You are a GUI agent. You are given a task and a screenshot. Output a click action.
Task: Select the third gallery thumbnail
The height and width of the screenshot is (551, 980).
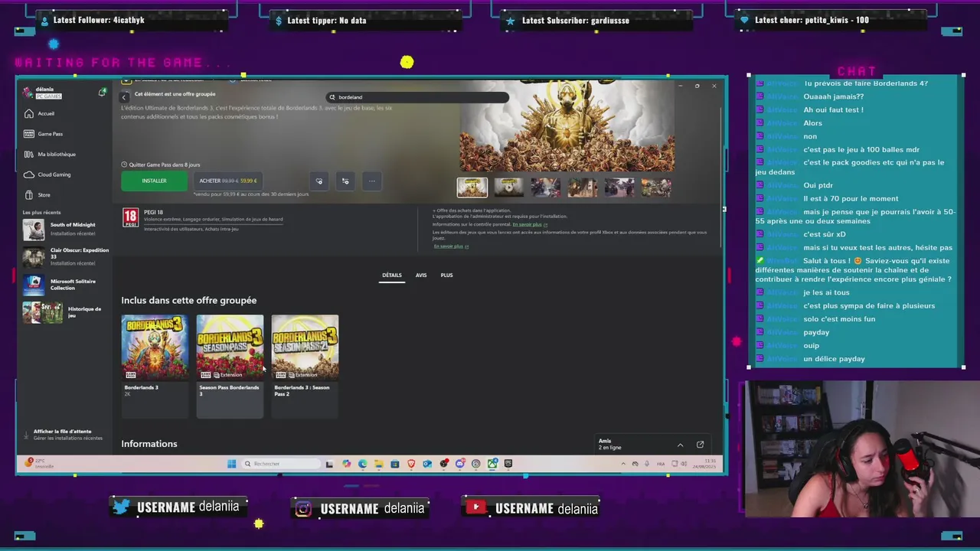pyautogui.click(x=545, y=187)
